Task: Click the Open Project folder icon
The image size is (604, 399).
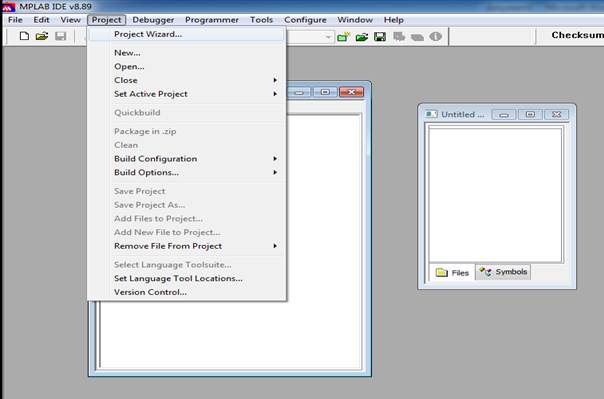Action: tap(362, 37)
